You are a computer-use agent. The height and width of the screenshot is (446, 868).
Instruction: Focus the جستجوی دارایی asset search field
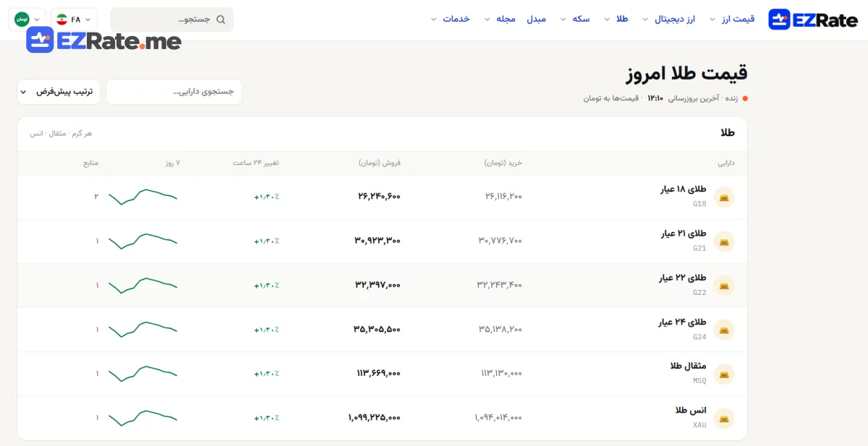(174, 92)
